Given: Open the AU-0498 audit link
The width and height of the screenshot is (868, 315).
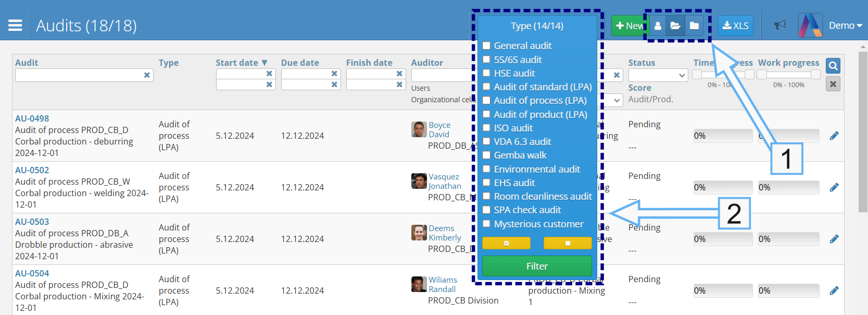Looking at the screenshot, I should tap(32, 118).
